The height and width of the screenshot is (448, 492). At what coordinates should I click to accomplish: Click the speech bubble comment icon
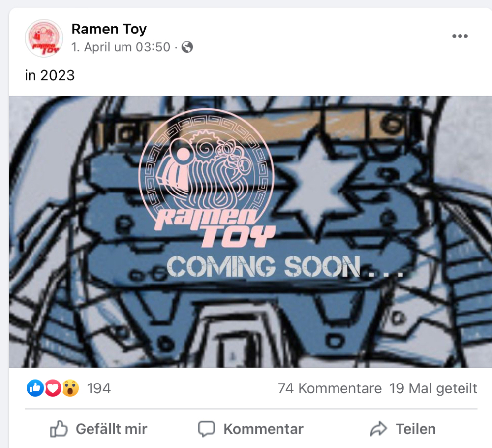[x=207, y=429]
